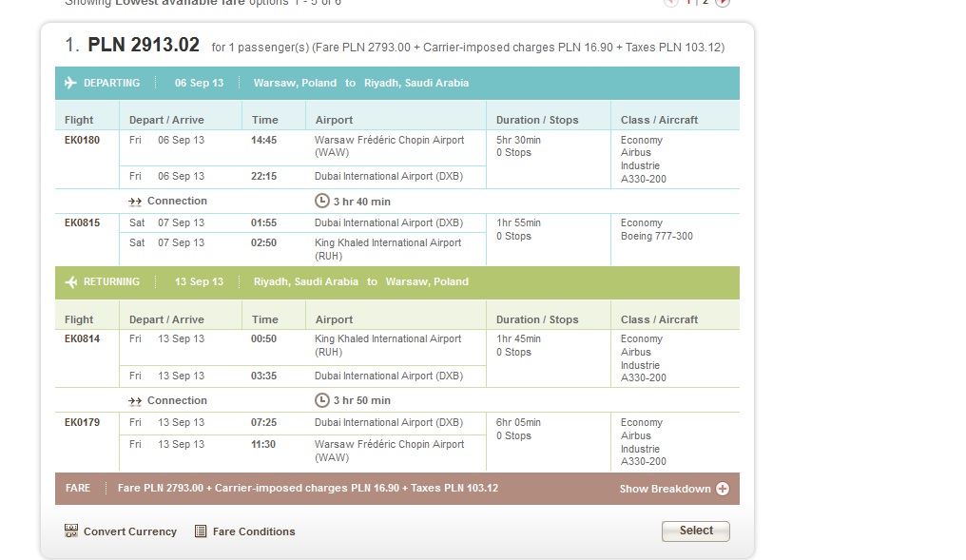Click Warsaw, Poland in the departing banner

[295, 83]
